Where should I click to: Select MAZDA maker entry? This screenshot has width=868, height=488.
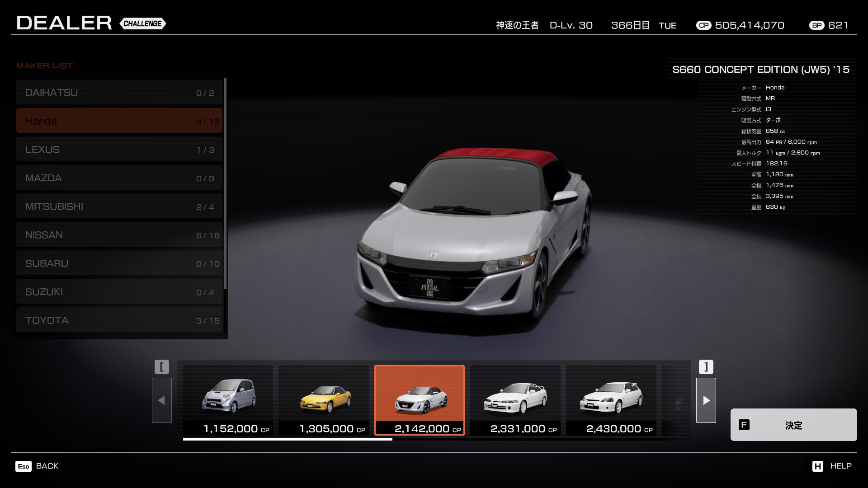[119, 178]
